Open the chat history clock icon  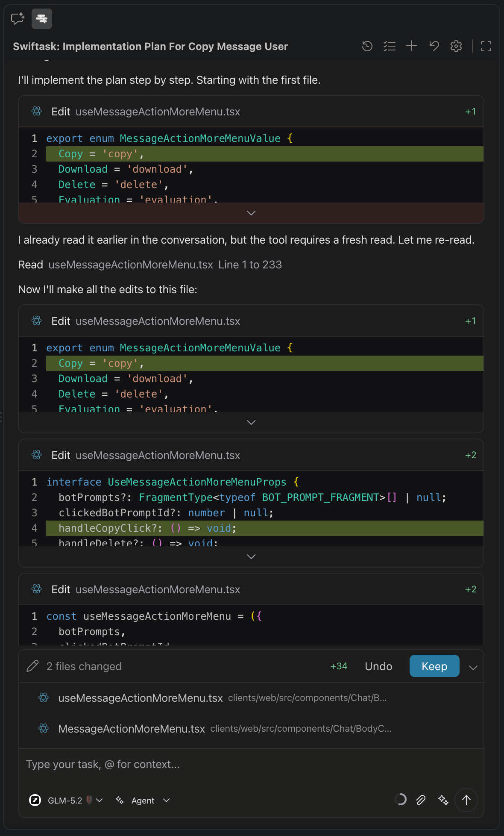click(367, 46)
